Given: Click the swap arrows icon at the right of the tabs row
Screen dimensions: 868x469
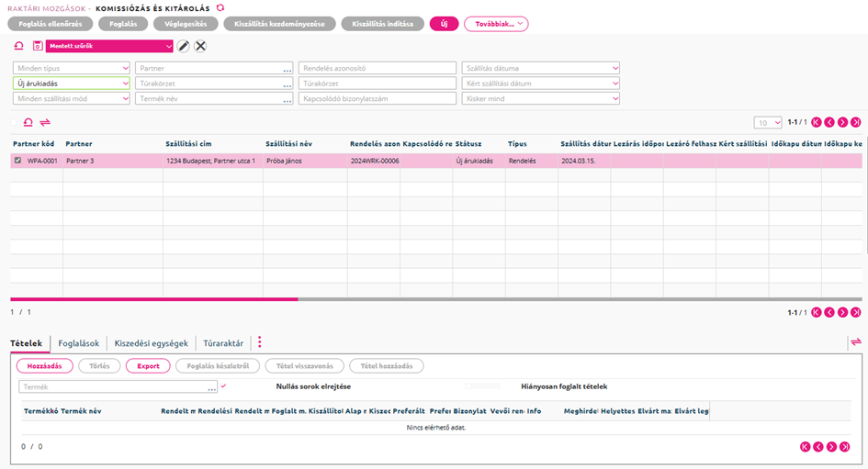Looking at the screenshot, I should coord(856,341).
